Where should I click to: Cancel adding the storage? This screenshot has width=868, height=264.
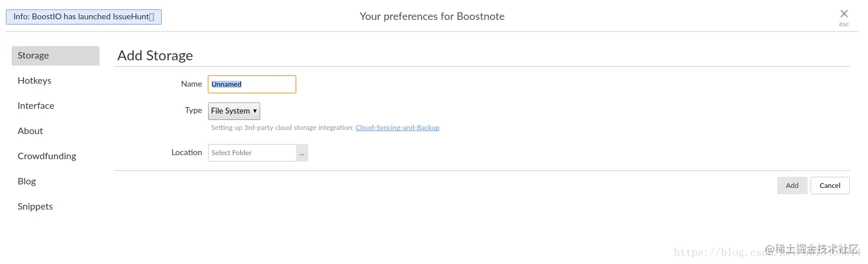[829, 186]
